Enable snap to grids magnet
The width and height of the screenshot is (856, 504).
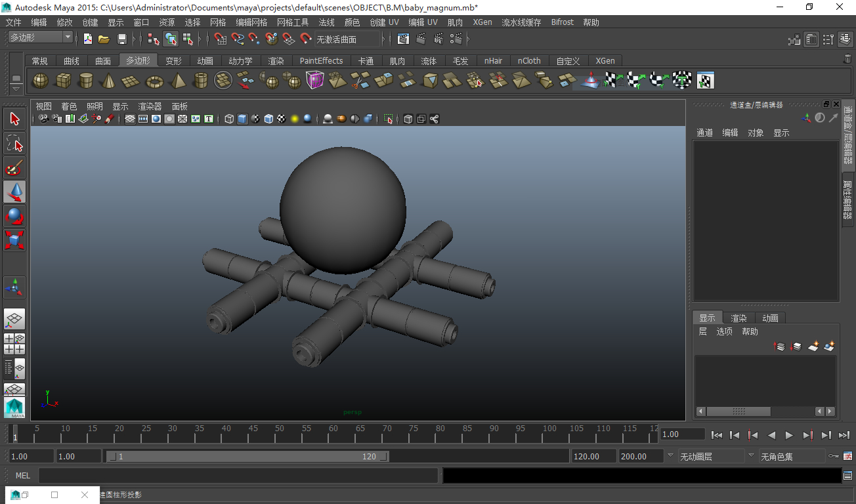(221, 39)
